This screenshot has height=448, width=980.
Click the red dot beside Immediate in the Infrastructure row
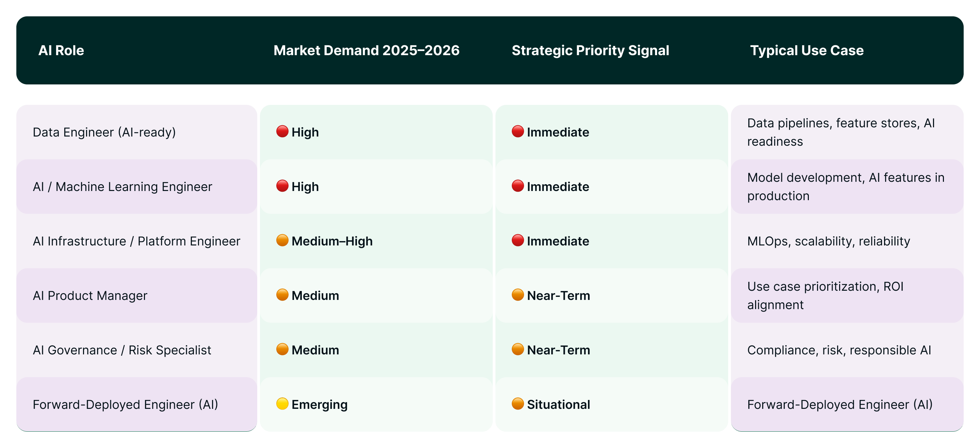(517, 240)
